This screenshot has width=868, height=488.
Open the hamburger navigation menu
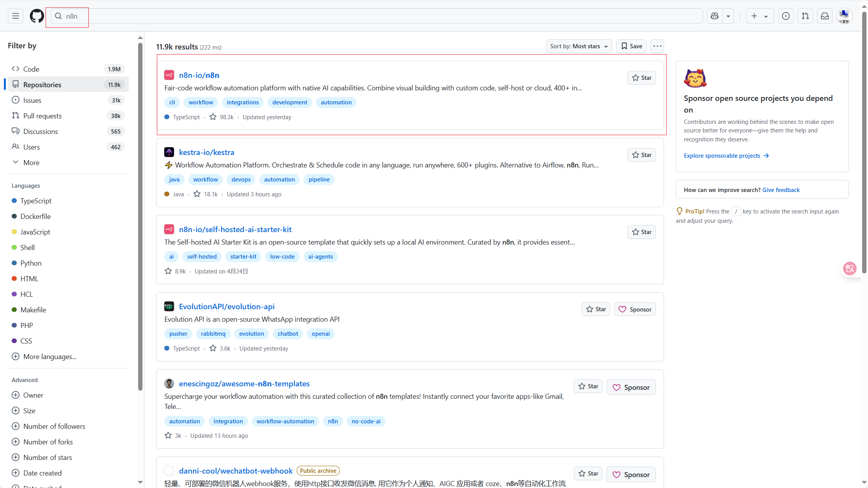tap(16, 16)
